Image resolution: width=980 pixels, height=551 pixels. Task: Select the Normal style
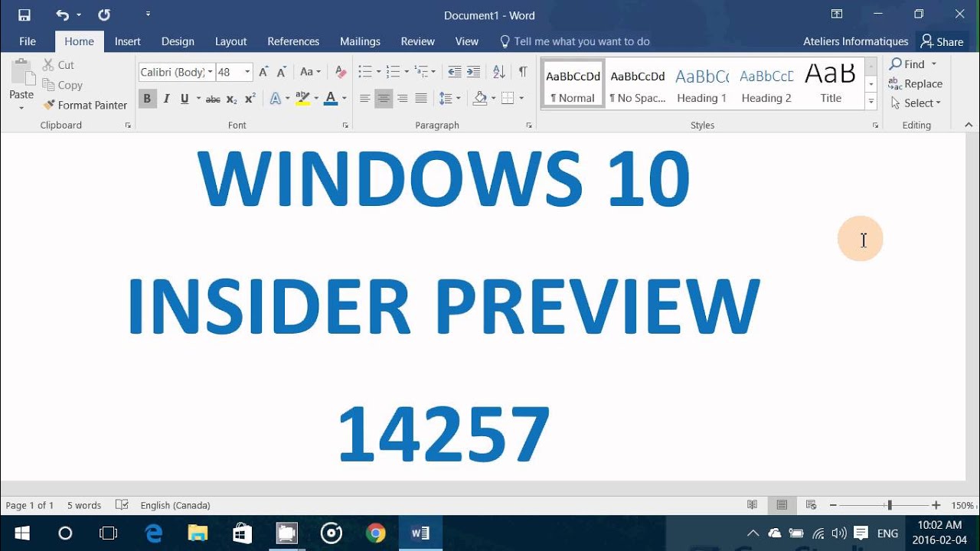[573, 84]
